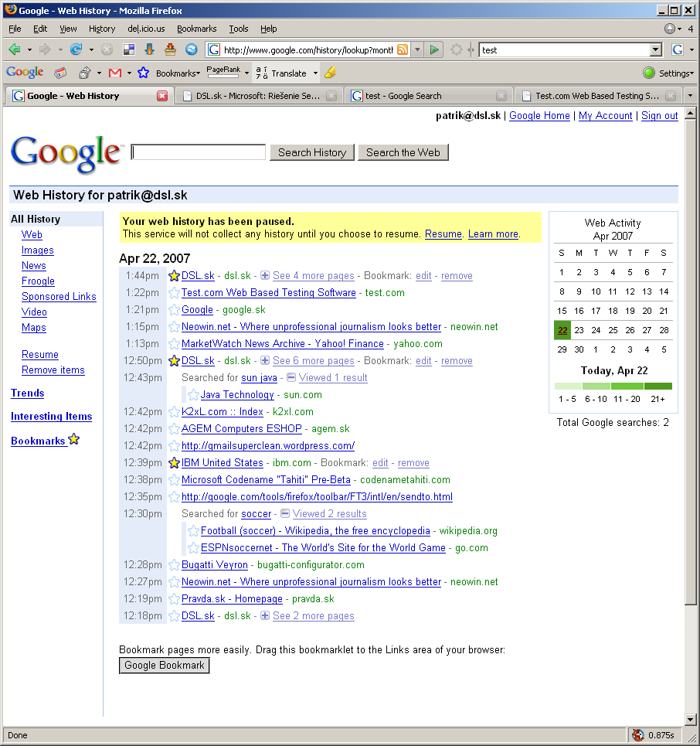The image size is (700, 746).
Task: Reload the page with the Refresh icon
Action: [x=76, y=49]
